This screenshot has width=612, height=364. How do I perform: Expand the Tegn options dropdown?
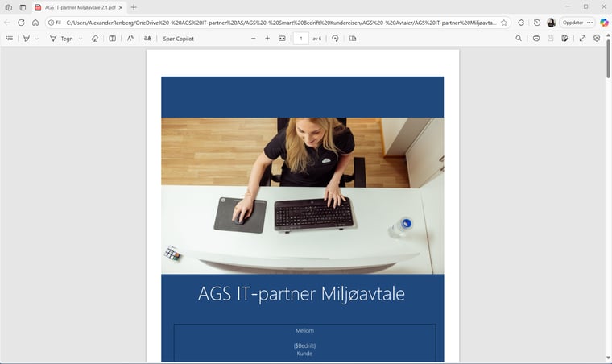[81, 39]
